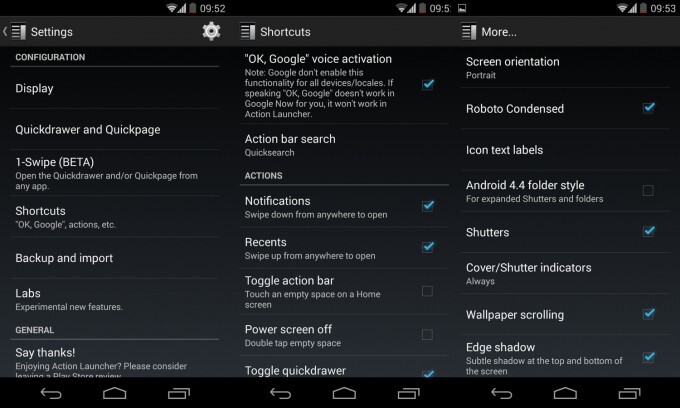Tap the app icon next to More... title

[x=469, y=32]
